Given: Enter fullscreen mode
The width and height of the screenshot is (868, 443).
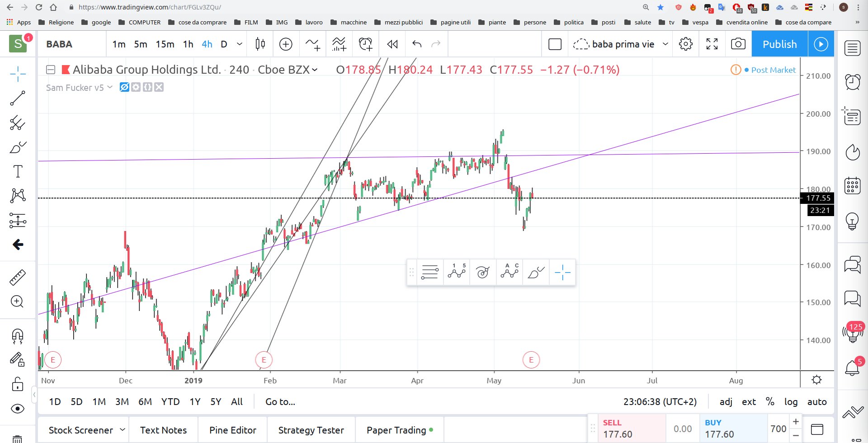Looking at the screenshot, I should [712, 44].
